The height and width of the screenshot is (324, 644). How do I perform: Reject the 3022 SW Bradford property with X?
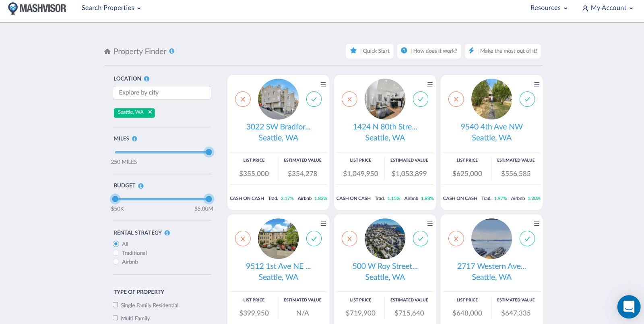coord(243,99)
